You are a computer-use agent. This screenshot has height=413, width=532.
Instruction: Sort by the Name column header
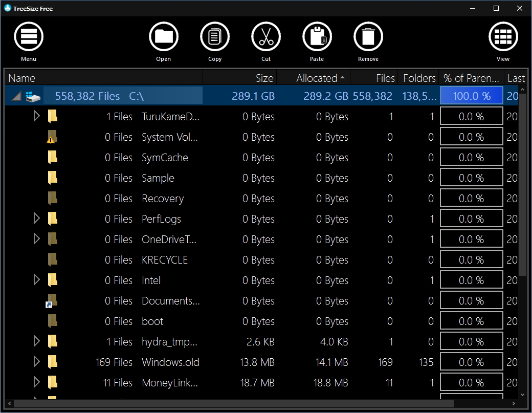[104, 78]
